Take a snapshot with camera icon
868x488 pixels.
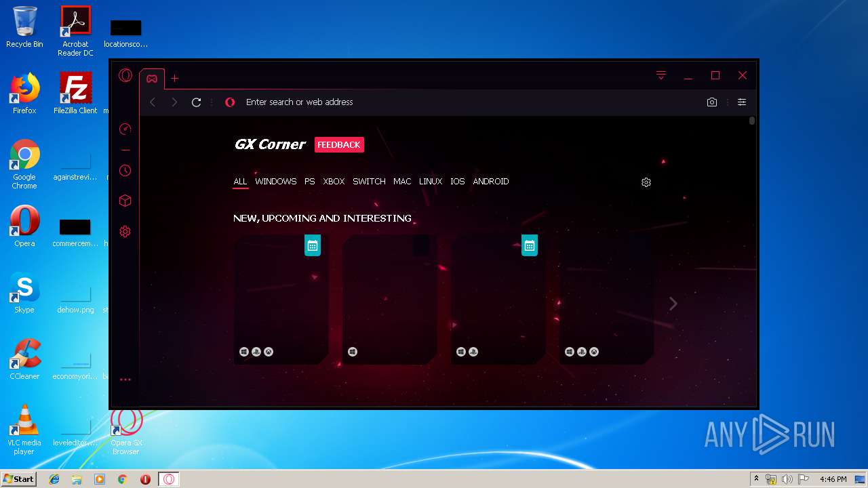(712, 102)
